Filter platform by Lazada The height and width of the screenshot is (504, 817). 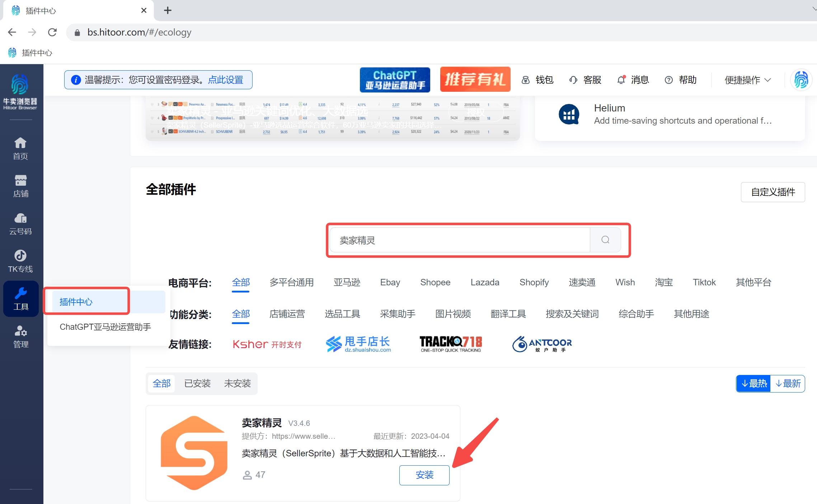coord(485,282)
